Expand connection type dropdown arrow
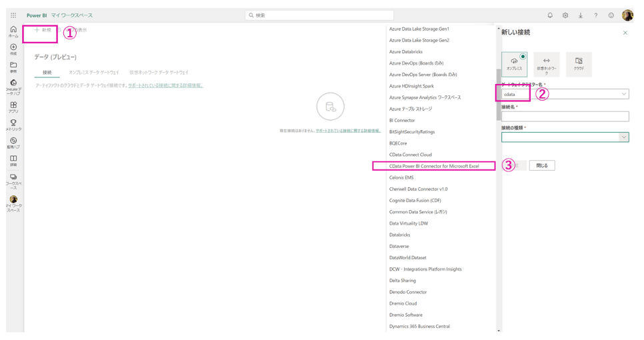The image size is (644, 340). [624, 137]
